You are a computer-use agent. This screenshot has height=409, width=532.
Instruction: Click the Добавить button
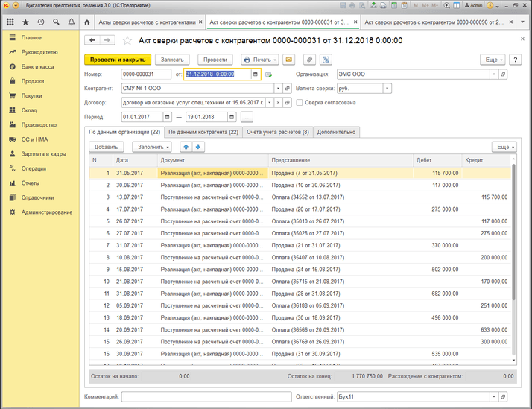(x=107, y=147)
